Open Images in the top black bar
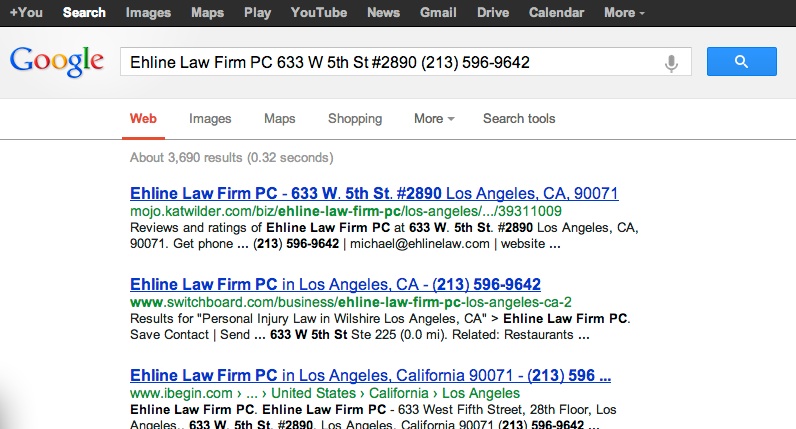Image resolution: width=796 pixels, height=429 pixels. [x=148, y=13]
